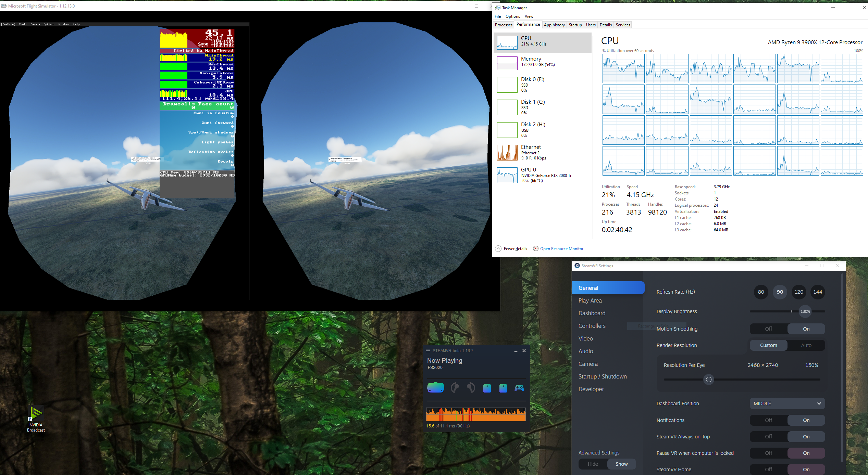The height and width of the screenshot is (475, 868).
Task: Turn Motion Smoothing off
Action: [x=768, y=329]
